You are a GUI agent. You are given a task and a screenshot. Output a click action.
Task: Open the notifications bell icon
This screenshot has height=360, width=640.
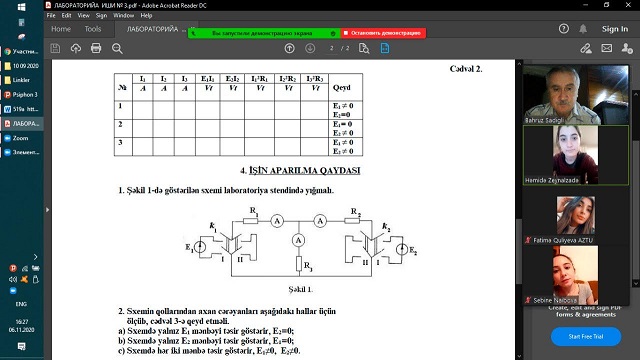click(583, 29)
